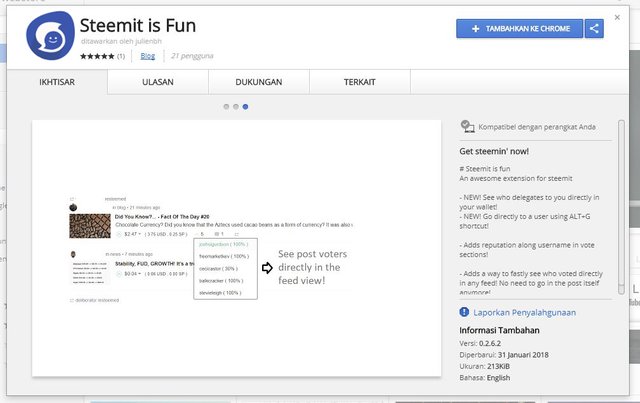Click the "Steemit is Fun" title
The width and height of the screenshot is (640, 403).
[x=138, y=25]
